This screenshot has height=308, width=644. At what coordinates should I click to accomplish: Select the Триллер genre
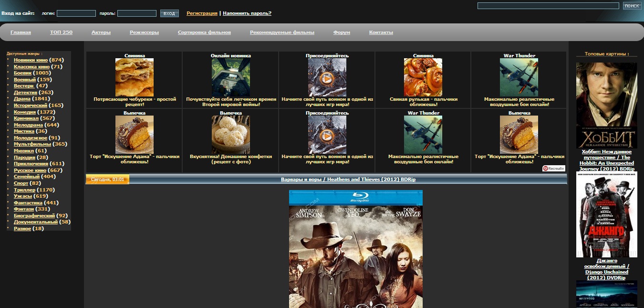(x=24, y=190)
